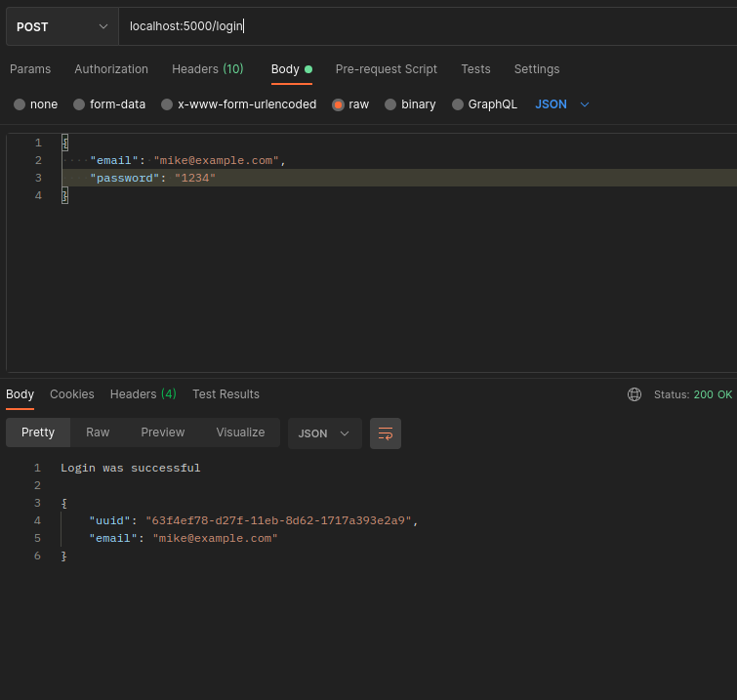
Task: Switch to the Authorization tab
Action: tap(111, 69)
